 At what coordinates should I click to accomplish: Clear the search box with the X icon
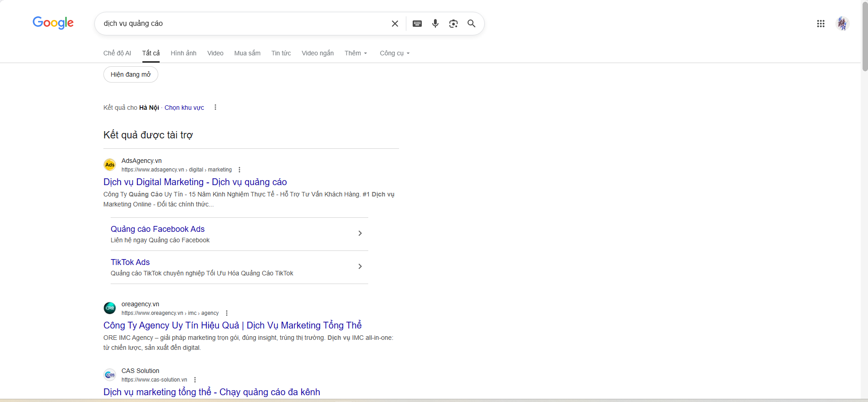tap(395, 24)
